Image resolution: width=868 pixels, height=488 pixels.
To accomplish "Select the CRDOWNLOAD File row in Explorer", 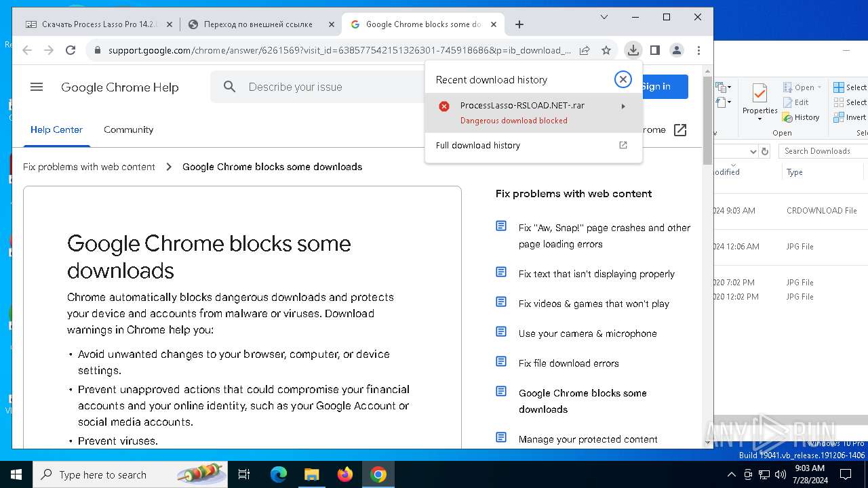I will coord(790,211).
